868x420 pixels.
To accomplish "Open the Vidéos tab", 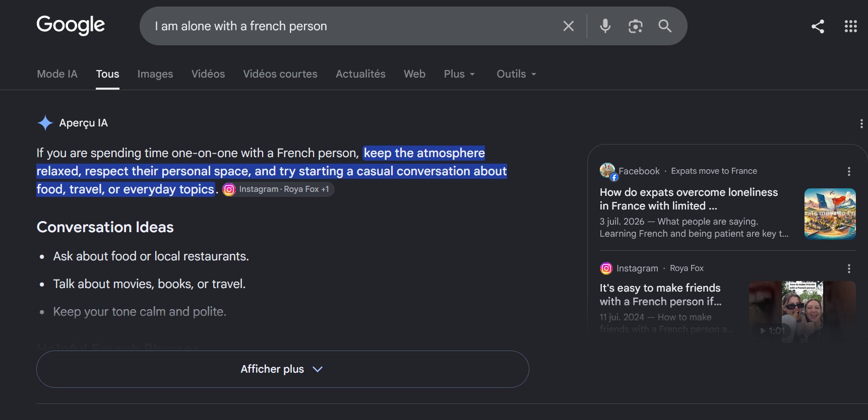I will (x=208, y=74).
